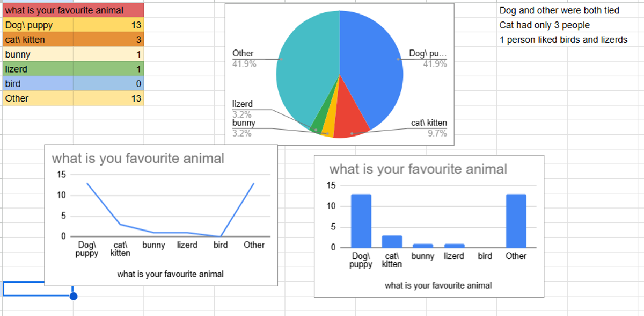Click the "Dog\ puppy" table cell
This screenshot has height=316, width=644.
point(38,25)
